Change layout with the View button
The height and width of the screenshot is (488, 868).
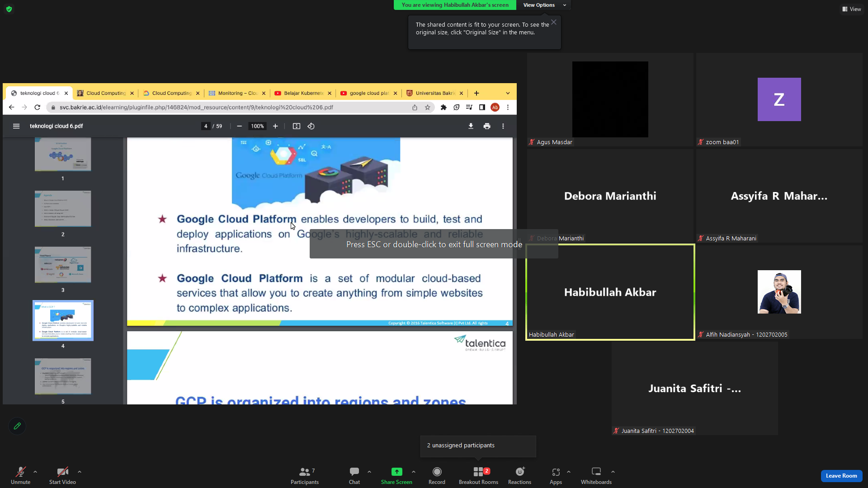851,9
